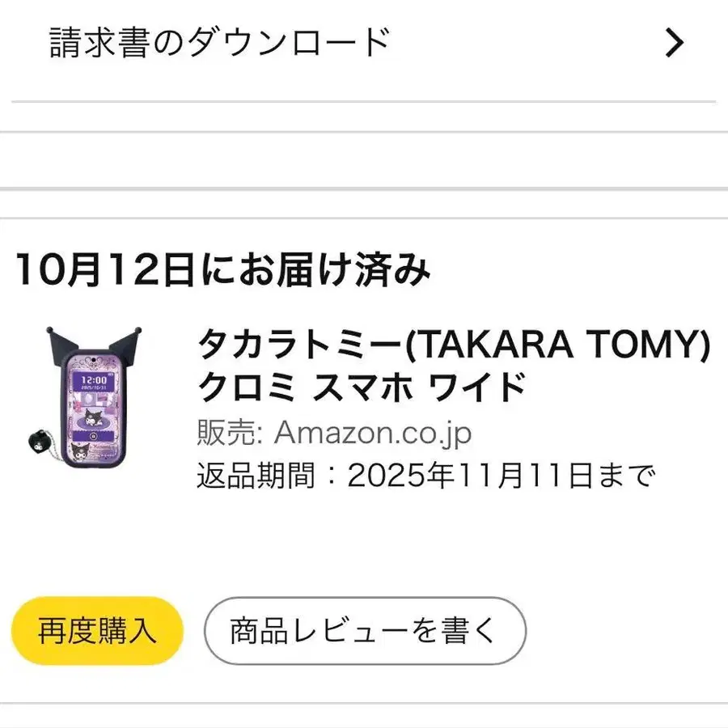Tap the 12:00 clock on the toy phone image
The height and width of the screenshot is (728, 728).
tap(95, 379)
